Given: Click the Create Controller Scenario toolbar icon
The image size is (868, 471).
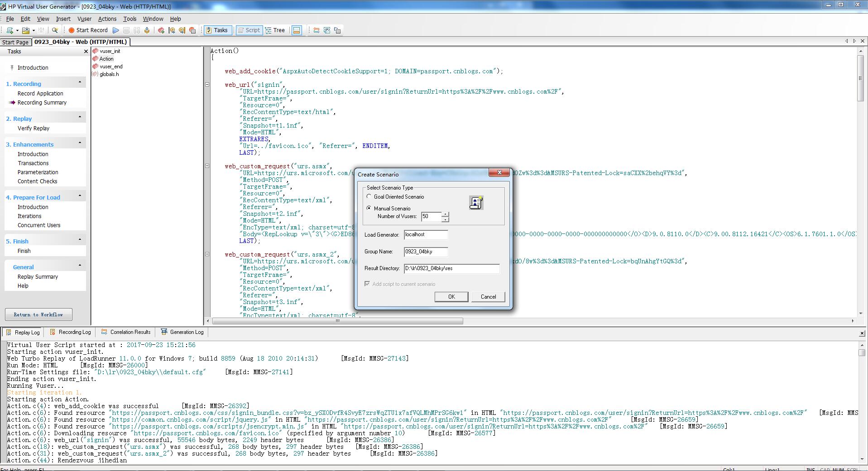Looking at the screenshot, I should 161,30.
